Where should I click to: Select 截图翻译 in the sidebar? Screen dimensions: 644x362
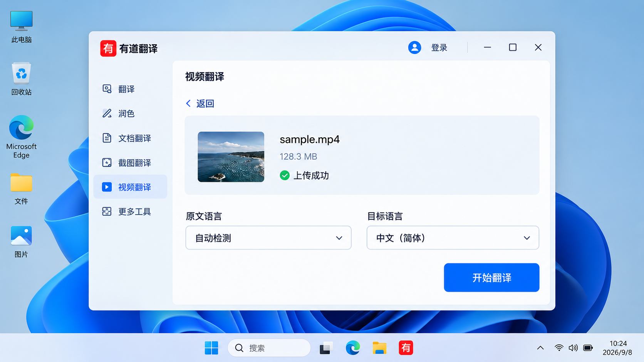tap(130, 163)
